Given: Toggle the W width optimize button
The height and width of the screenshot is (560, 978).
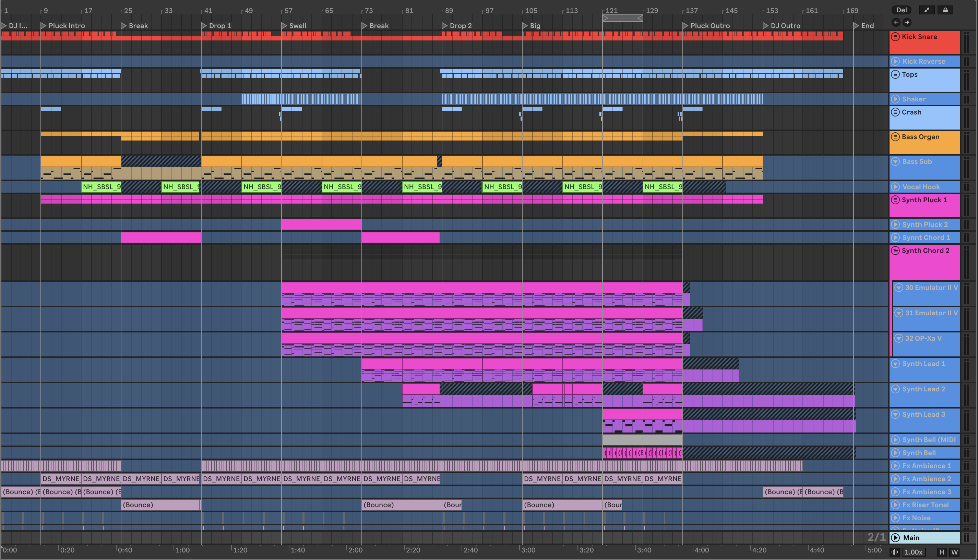Looking at the screenshot, I should [x=955, y=552].
